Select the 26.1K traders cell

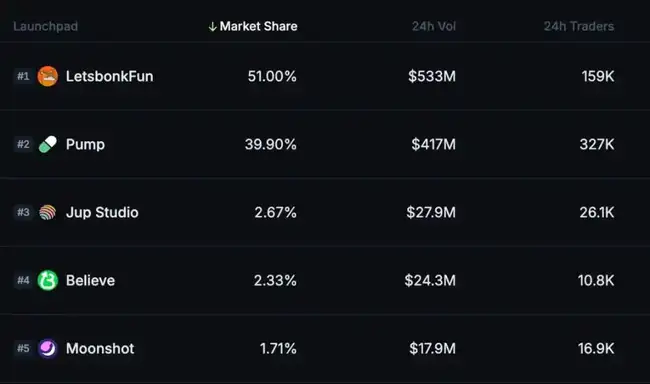click(597, 212)
